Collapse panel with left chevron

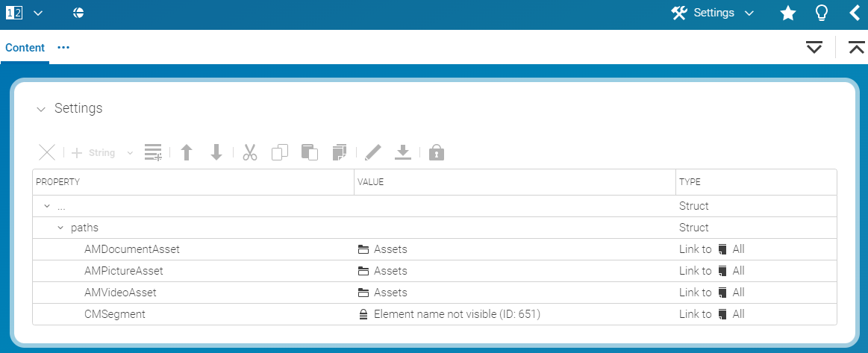click(855, 13)
